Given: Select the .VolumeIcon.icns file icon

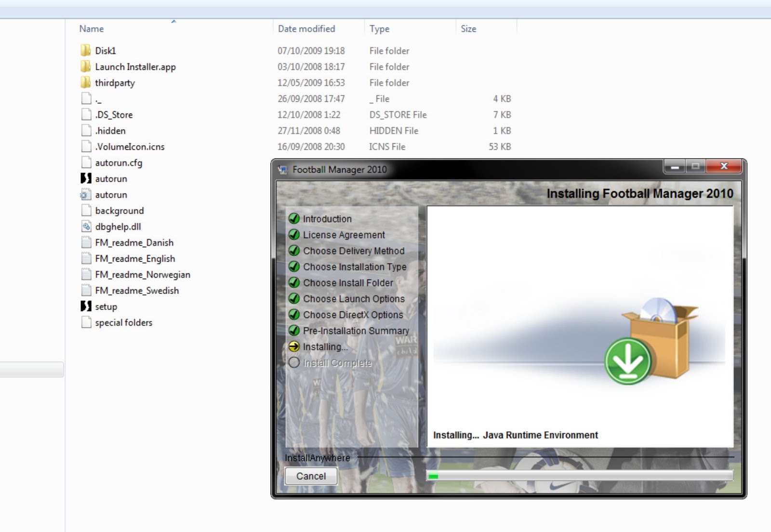Looking at the screenshot, I should click(86, 146).
